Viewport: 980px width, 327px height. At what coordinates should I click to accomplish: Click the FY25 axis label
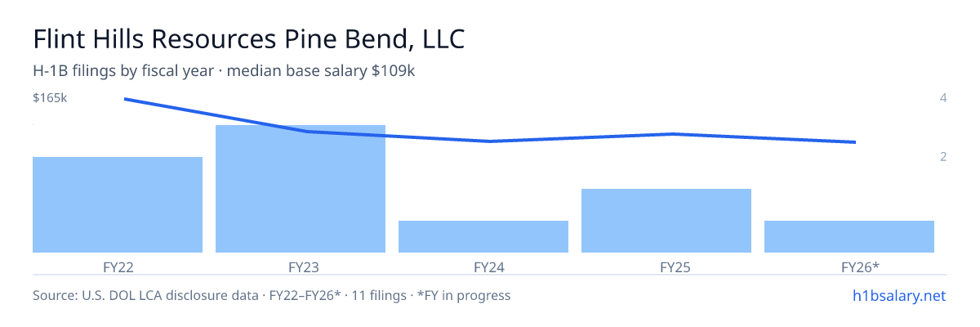tap(666, 267)
